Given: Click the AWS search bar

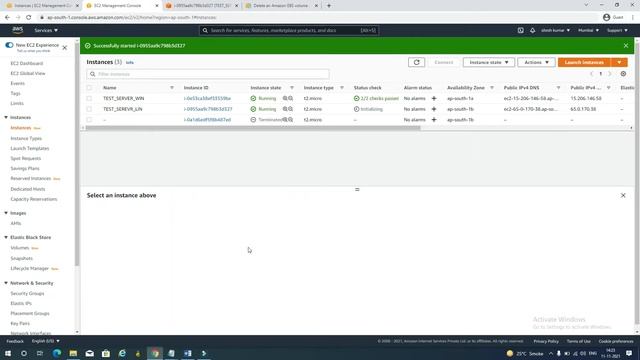Looking at the screenshot, I should point(289,30).
